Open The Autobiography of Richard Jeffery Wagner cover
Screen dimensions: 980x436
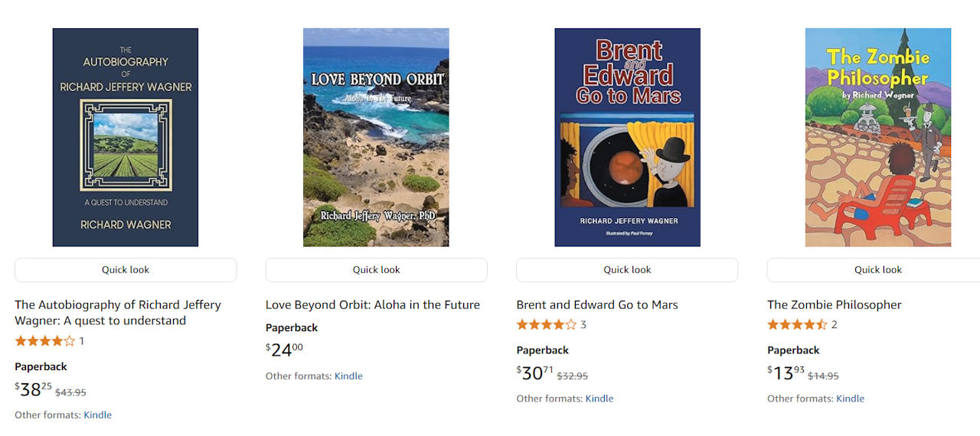point(126,138)
